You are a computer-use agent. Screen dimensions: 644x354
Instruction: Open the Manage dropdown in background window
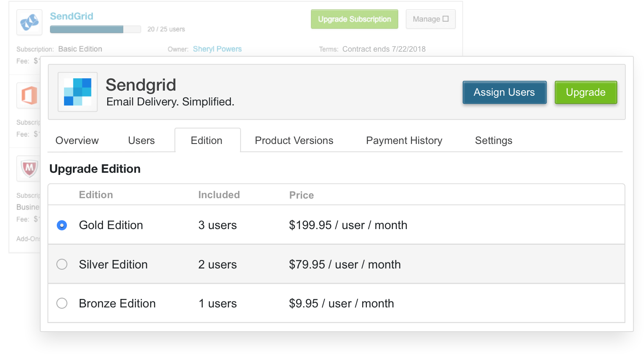coord(430,19)
